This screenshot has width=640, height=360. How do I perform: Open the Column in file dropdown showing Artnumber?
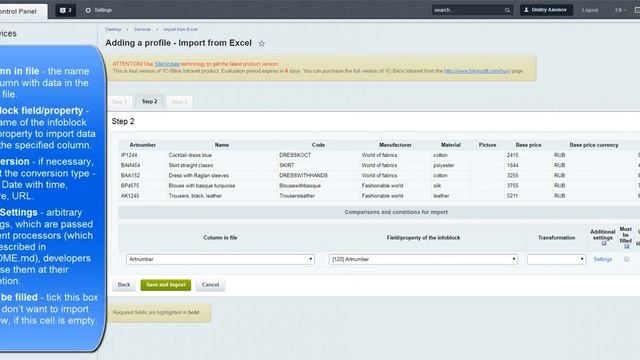pos(220,259)
